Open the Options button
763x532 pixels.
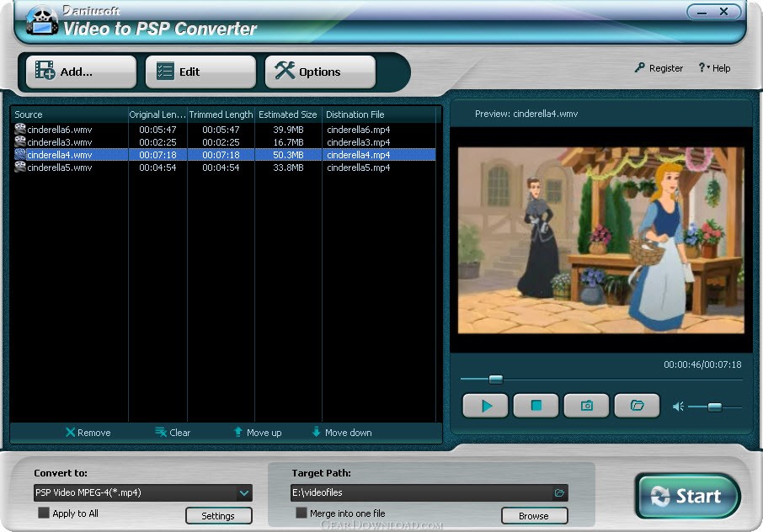[320, 72]
